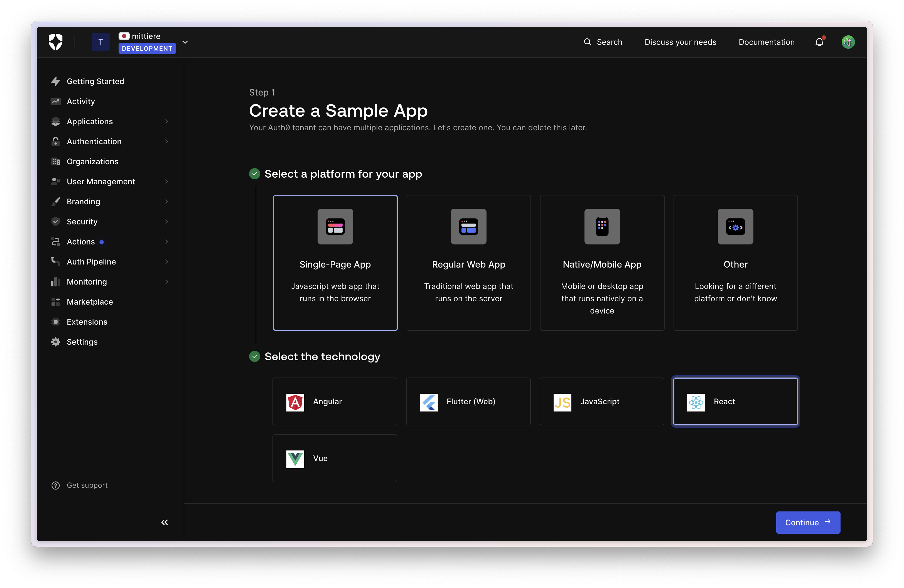This screenshot has width=904, height=588.
Task: Collapse the sidebar with double-chevron icon
Action: (x=164, y=522)
